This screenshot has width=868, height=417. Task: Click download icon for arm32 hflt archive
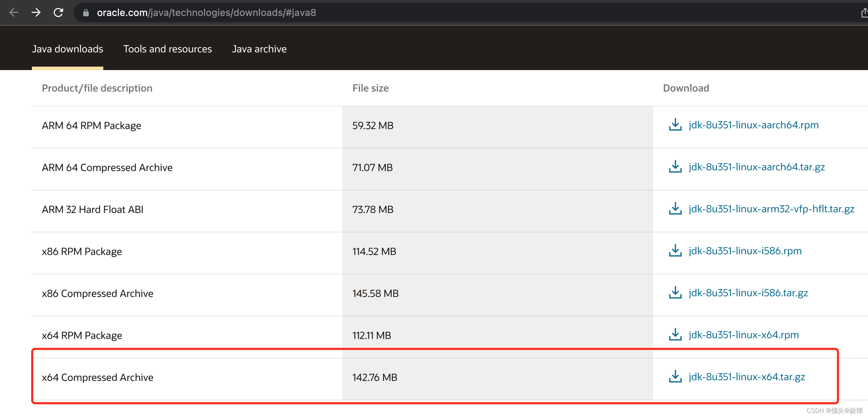[x=675, y=209]
